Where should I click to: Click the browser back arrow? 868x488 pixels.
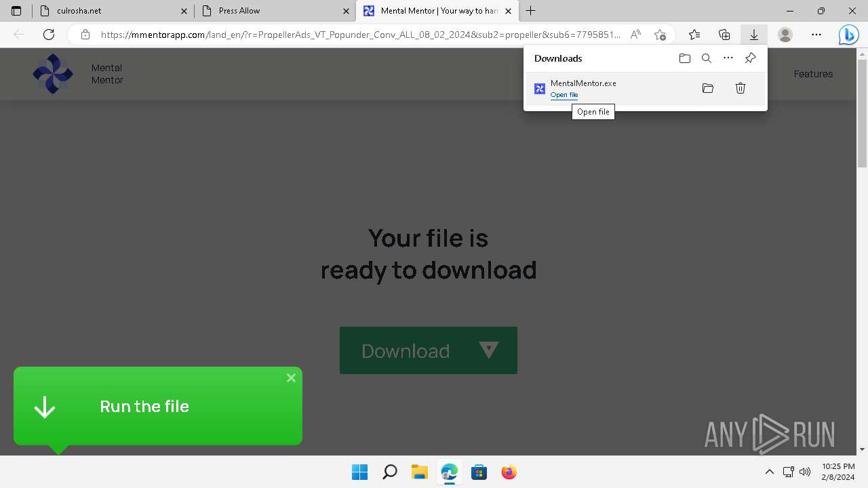click(x=19, y=35)
